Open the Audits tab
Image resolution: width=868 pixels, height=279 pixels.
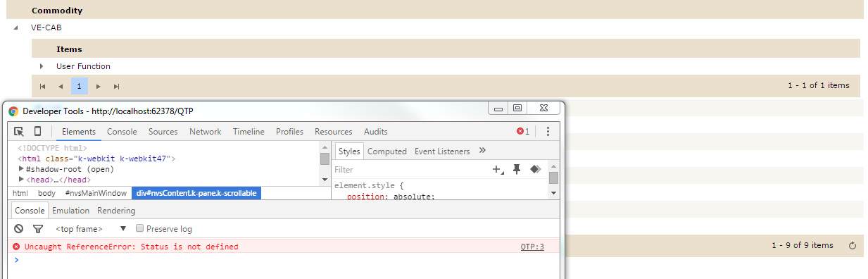pyautogui.click(x=376, y=132)
